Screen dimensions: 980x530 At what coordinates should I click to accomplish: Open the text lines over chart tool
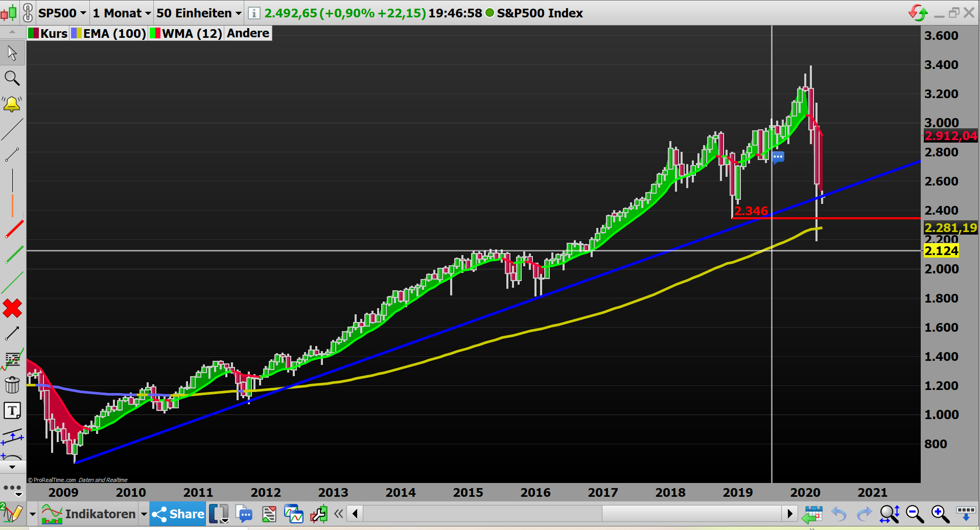coord(12,359)
